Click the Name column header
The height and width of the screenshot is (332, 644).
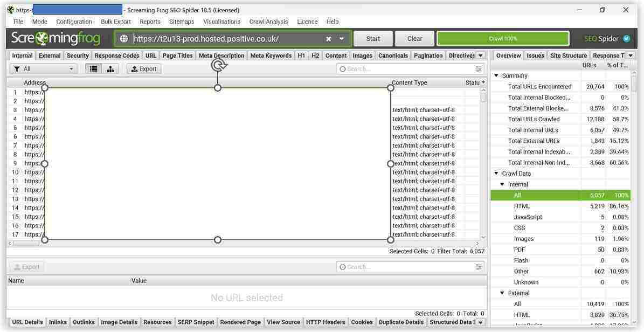pos(16,281)
